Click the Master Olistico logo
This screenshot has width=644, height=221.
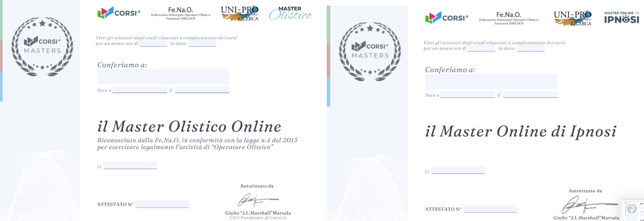pos(290,13)
